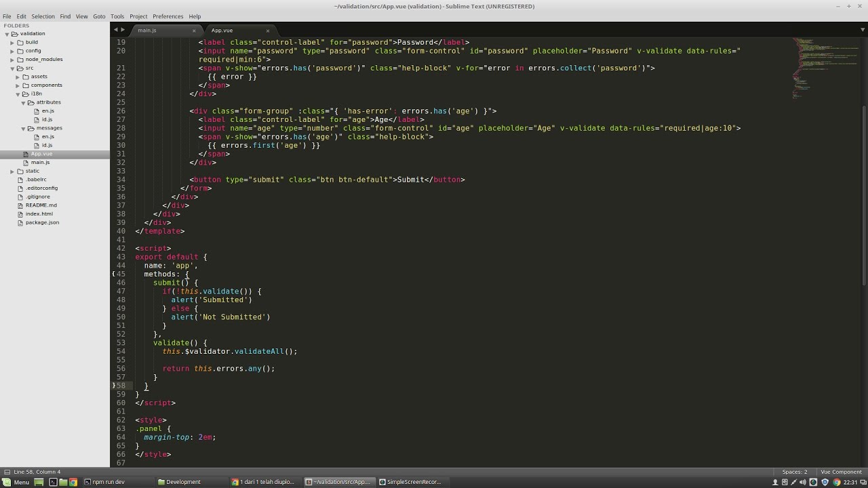
Task: Open en.js under messages folder
Action: click(x=47, y=136)
